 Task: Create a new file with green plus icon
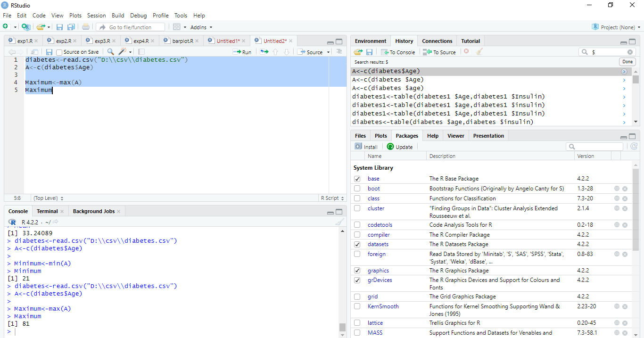click(7, 27)
